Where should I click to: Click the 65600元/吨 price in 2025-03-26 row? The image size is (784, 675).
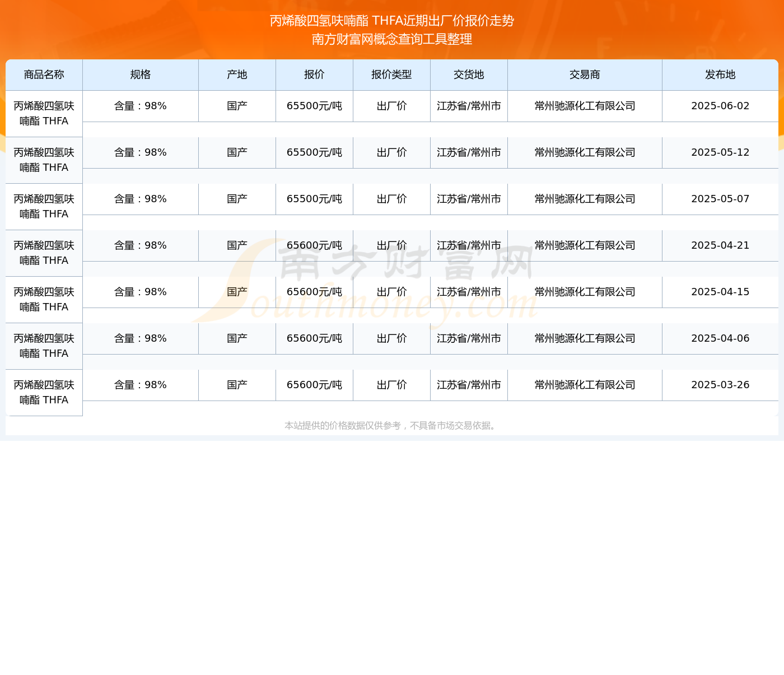[x=314, y=385]
